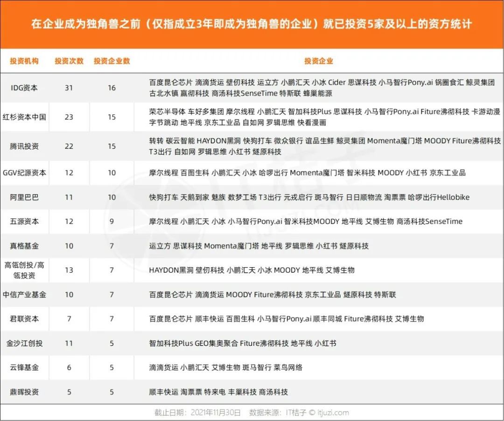Select the 云锋基金 institution cell
The width and height of the screenshot is (504, 421).
24,367
